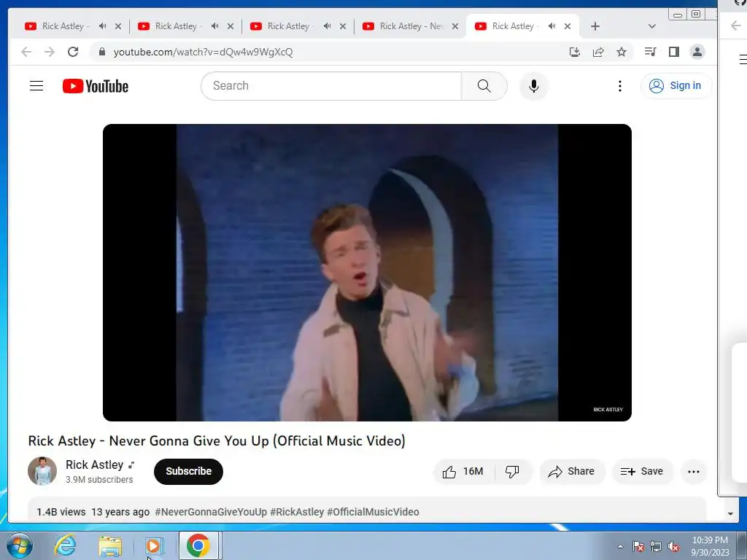
Task: Click the muted volume tray icon
Action: pos(673,546)
